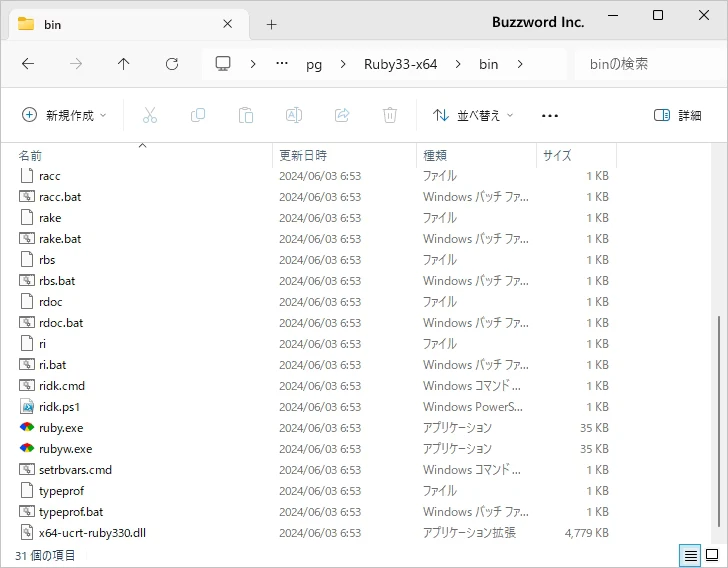
Task: Select the ri.bat file name
Action: (x=52, y=365)
